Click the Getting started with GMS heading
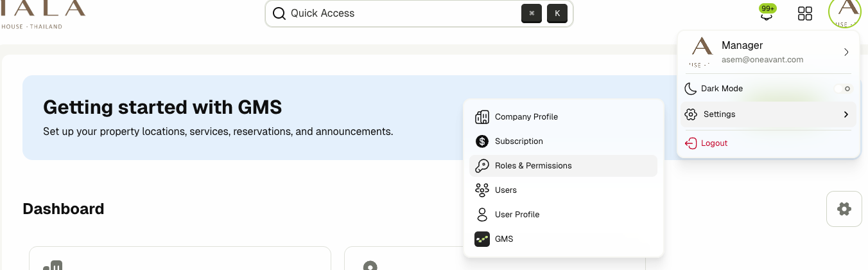868x270 pixels. click(162, 107)
